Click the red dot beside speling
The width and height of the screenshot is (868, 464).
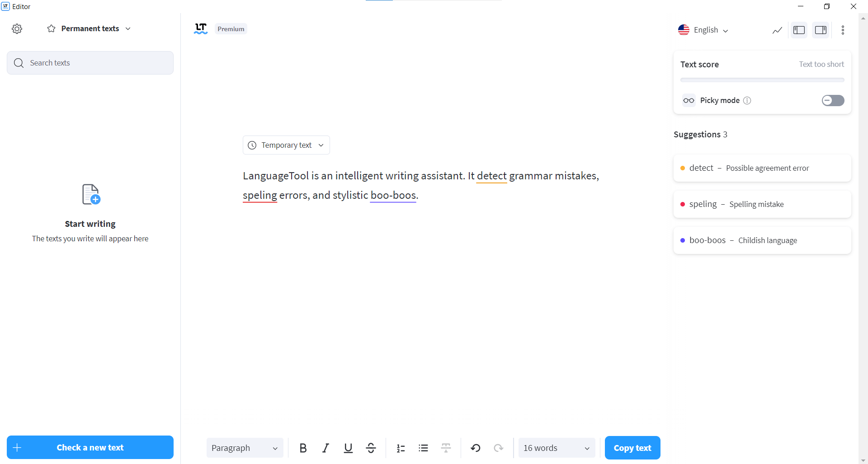click(683, 204)
